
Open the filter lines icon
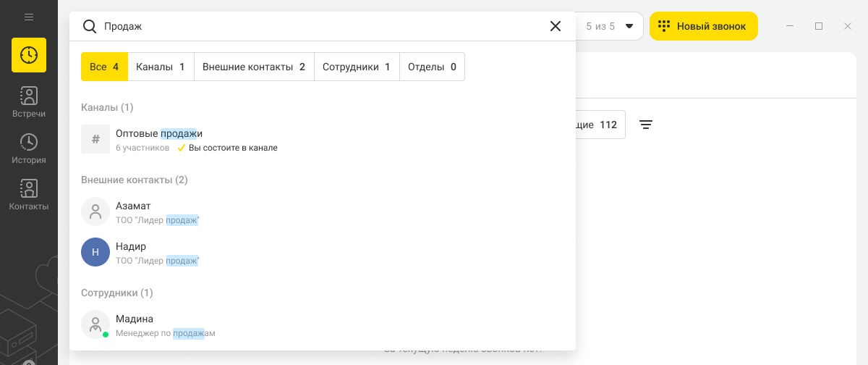point(646,125)
